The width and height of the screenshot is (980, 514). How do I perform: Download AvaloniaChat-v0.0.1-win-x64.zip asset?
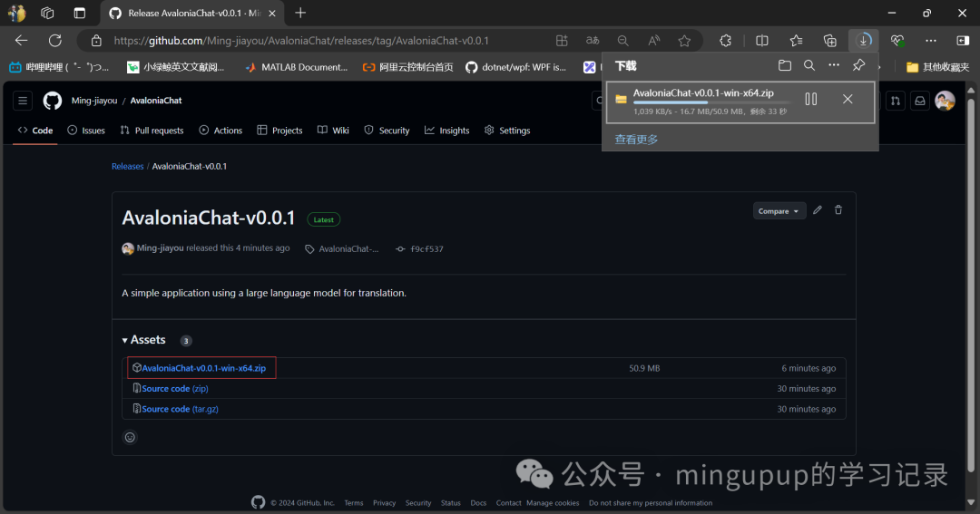(x=203, y=368)
